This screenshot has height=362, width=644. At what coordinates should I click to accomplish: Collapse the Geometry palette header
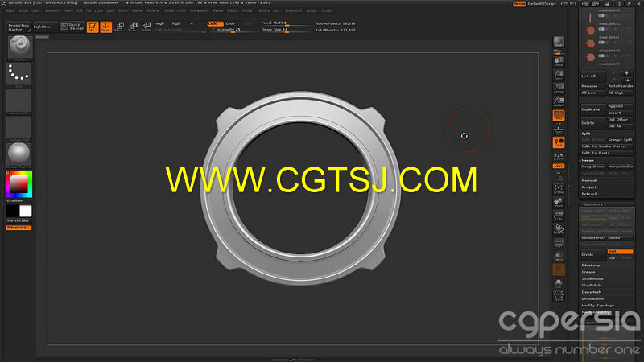point(592,204)
